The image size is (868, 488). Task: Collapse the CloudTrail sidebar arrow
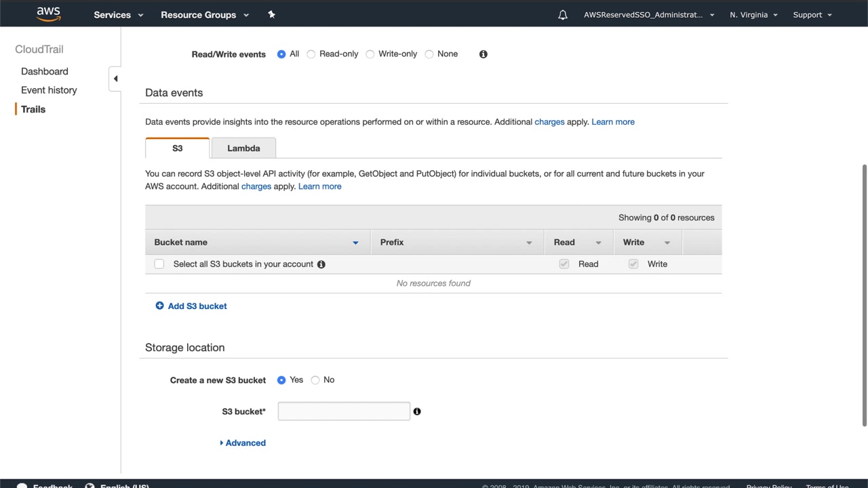coord(115,79)
